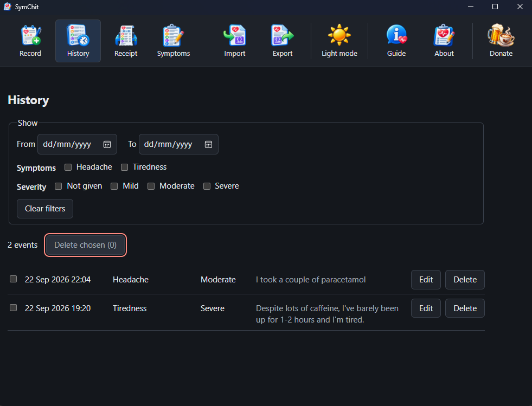This screenshot has width=532, height=406.
Task: Click the '2 events' count label
Action: point(22,245)
